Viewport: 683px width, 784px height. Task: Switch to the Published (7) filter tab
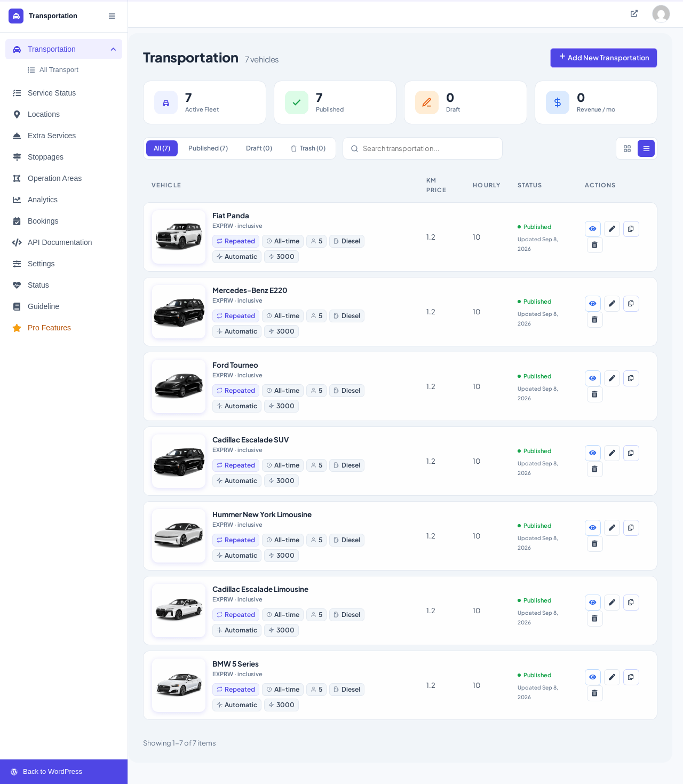coord(208,148)
